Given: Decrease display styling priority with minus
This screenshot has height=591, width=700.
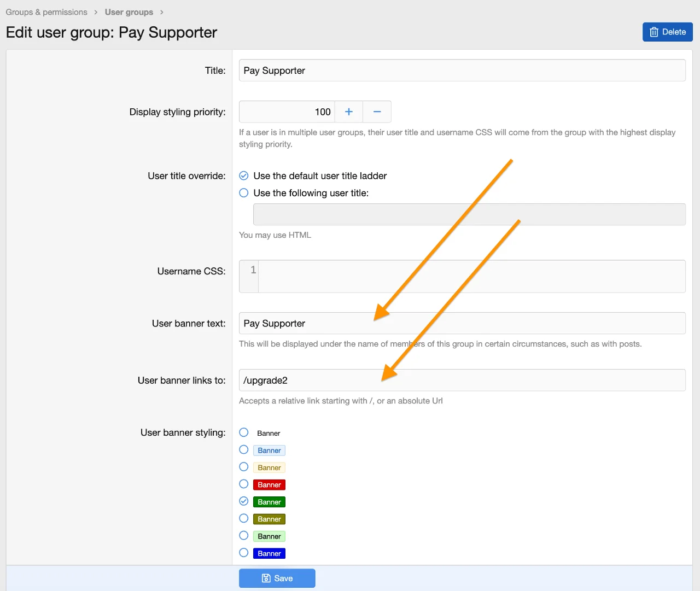Looking at the screenshot, I should click(x=377, y=112).
